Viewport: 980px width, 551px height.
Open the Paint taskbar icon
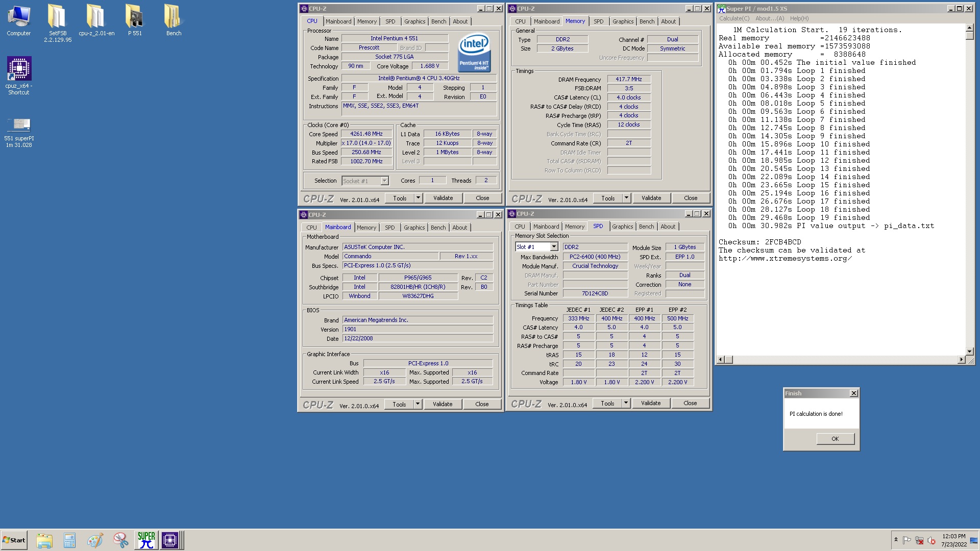point(95,540)
